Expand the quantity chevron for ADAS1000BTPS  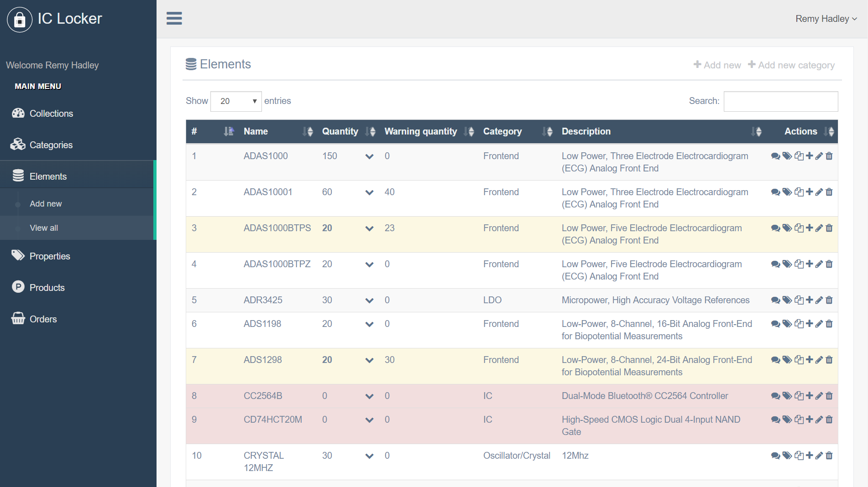(x=369, y=228)
